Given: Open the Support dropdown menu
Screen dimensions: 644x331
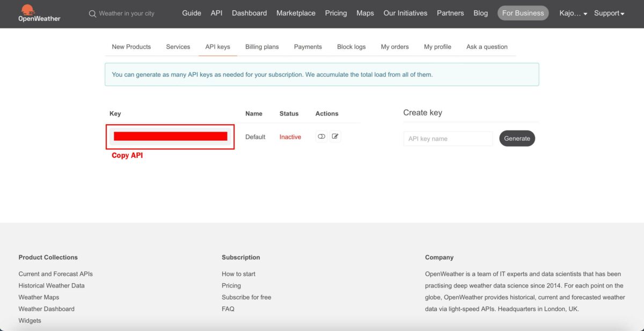Looking at the screenshot, I should pos(609,13).
